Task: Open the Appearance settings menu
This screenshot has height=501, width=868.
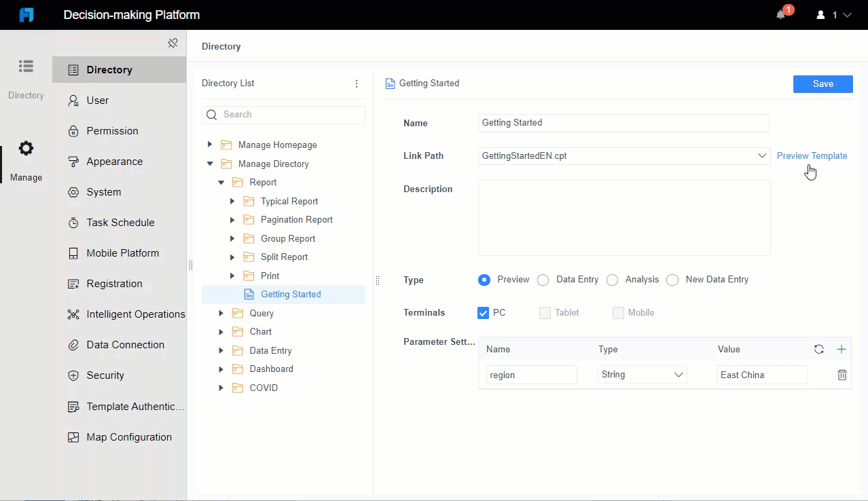Action: pos(119,161)
